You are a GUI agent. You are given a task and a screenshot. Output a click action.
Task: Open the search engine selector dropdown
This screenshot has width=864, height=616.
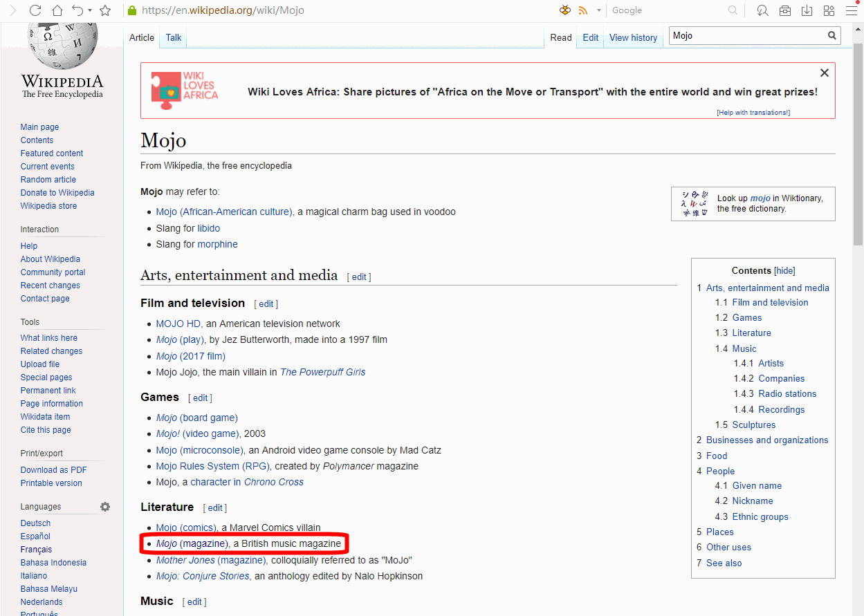point(599,11)
